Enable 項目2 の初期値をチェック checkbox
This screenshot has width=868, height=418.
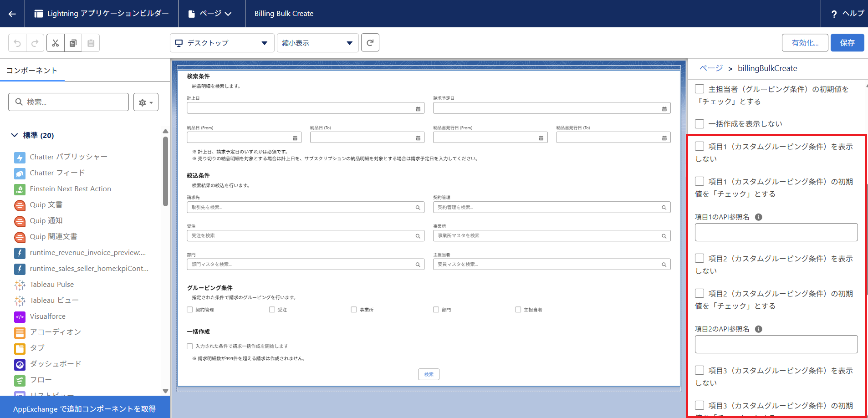point(700,293)
